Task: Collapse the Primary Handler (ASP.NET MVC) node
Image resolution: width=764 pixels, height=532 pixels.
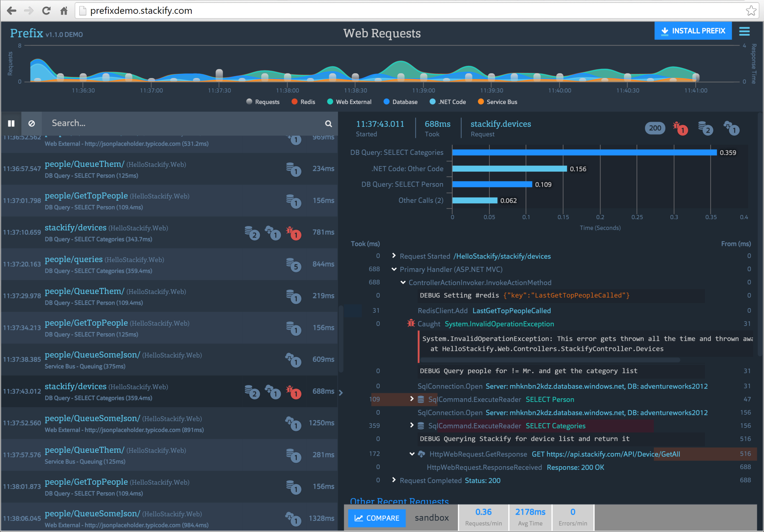Action: coord(395,270)
